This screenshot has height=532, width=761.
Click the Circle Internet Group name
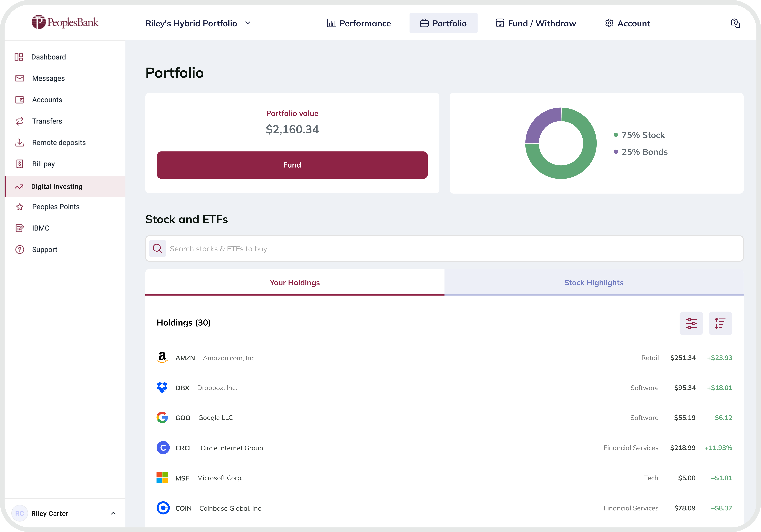coord(232,448)
